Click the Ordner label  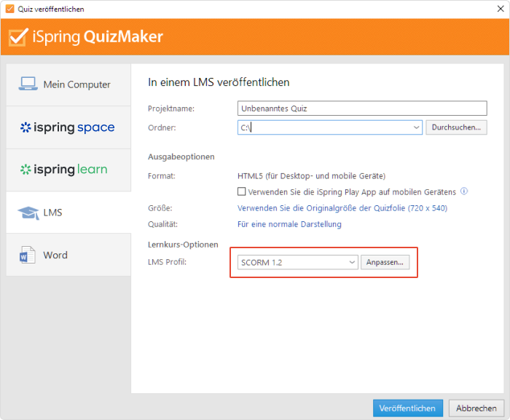click(162, 128)
